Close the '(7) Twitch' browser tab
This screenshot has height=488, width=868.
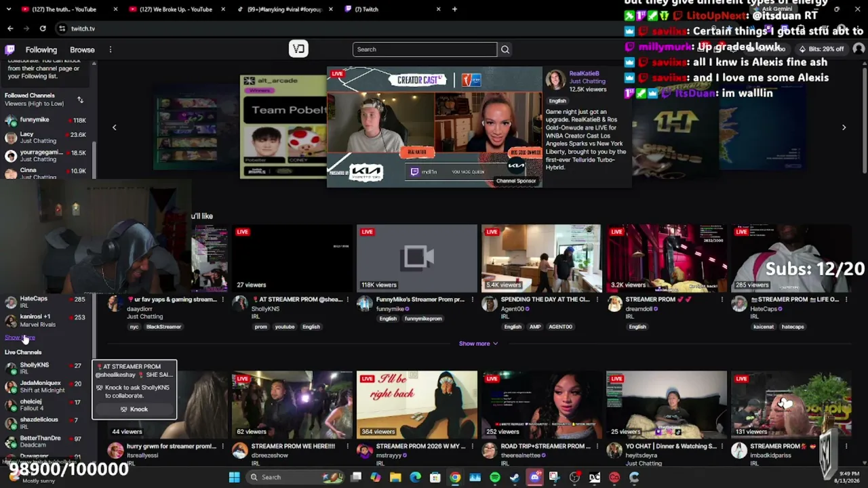click(x=438, y=9)
